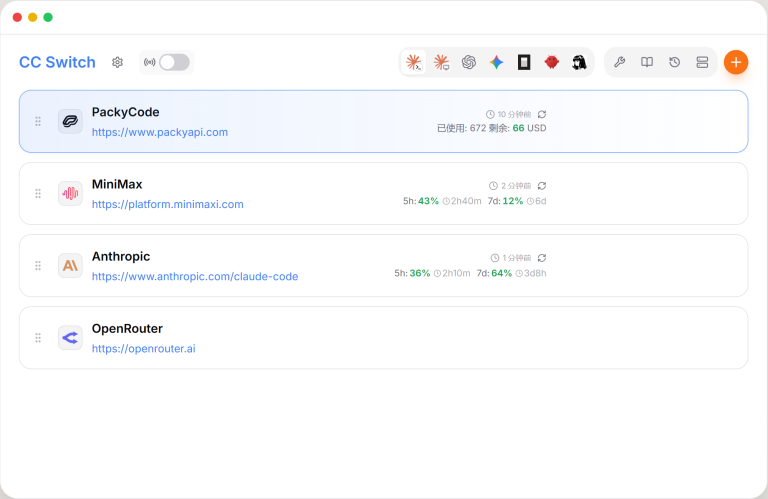Select the Anthropic provider name
768x499 pixels.
click(x=121, y=256)
